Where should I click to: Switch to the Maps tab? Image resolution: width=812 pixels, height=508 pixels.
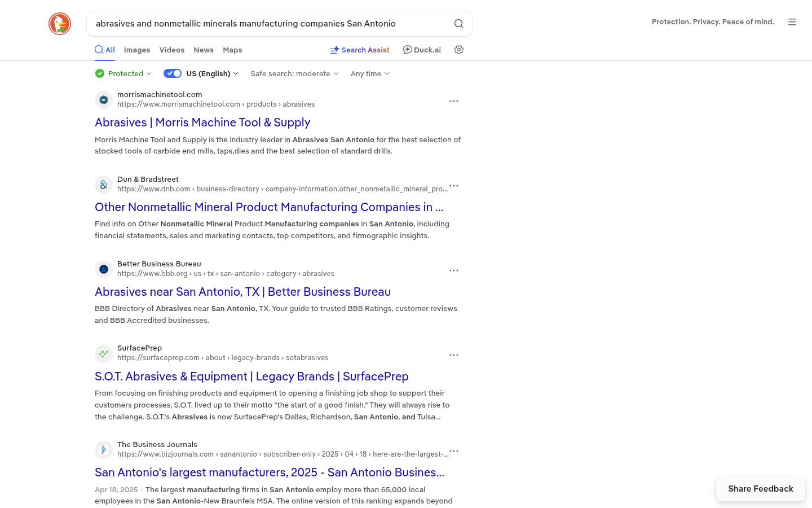pos(232,50)
